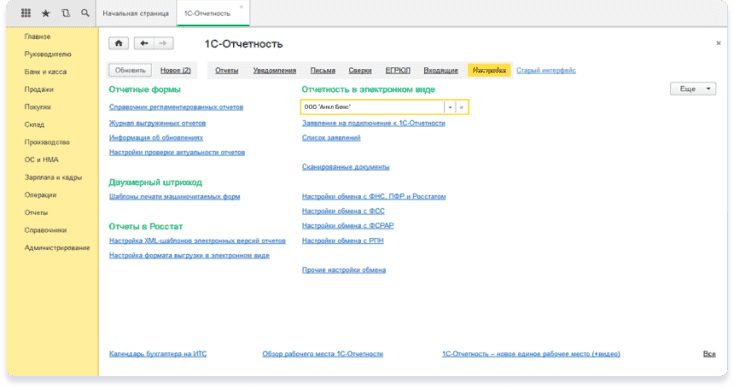Open the Favorites star icon
This screenshot has height=388, width=734.
pyautogui.click(x=45, y=13)
